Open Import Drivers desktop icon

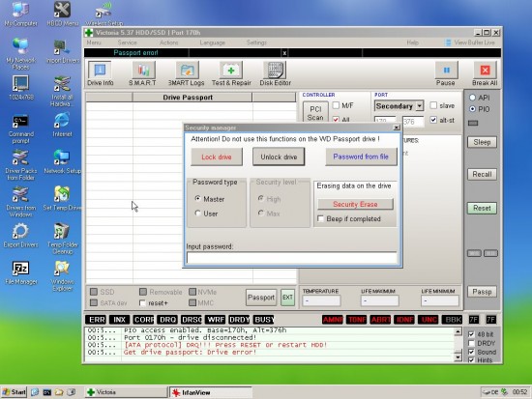click(63, 52)
